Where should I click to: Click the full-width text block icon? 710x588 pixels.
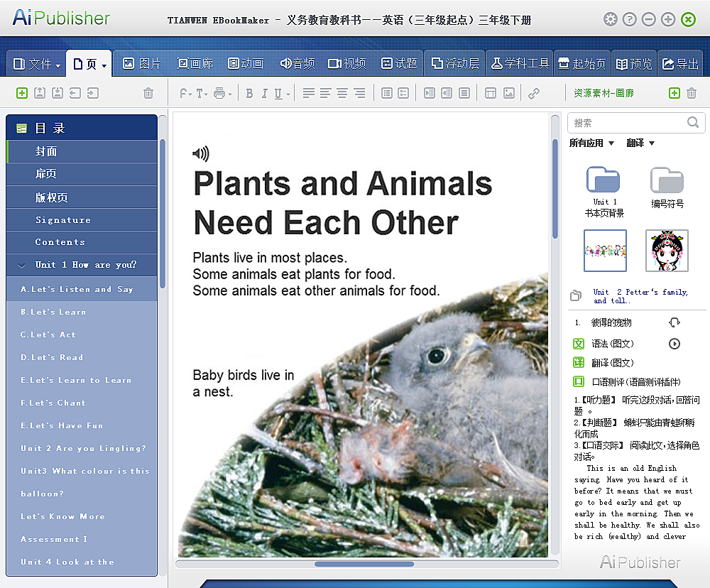(464, 93)
